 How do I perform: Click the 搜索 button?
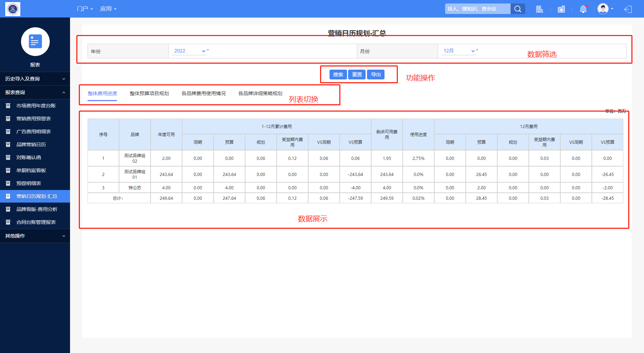click(x=338, y=75)
